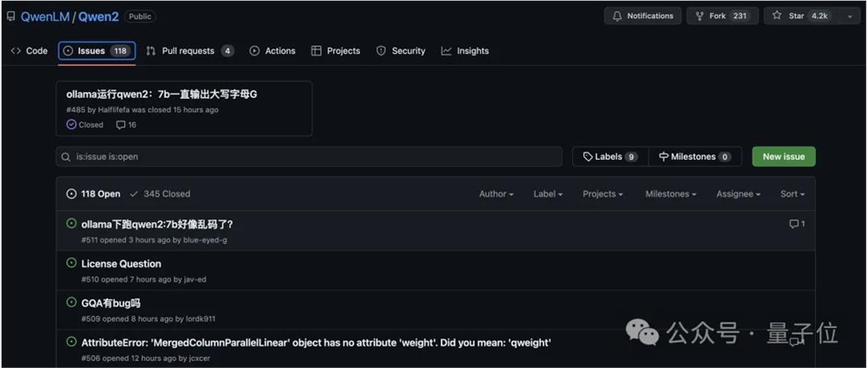Show the 345 Closed issues
The height and width of the screenshot is (368, 868).
(x=160, y=194)
